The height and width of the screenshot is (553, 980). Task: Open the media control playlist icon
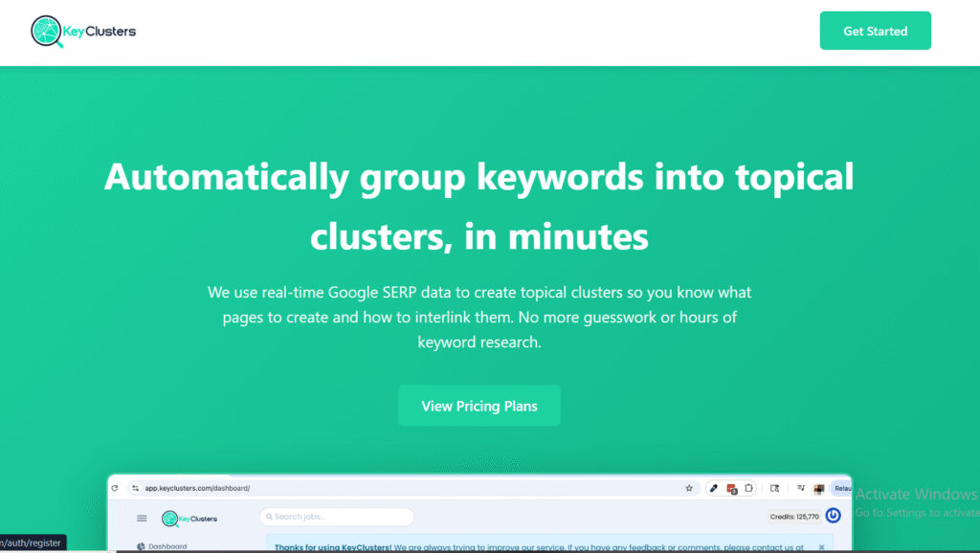pos(801,488)
